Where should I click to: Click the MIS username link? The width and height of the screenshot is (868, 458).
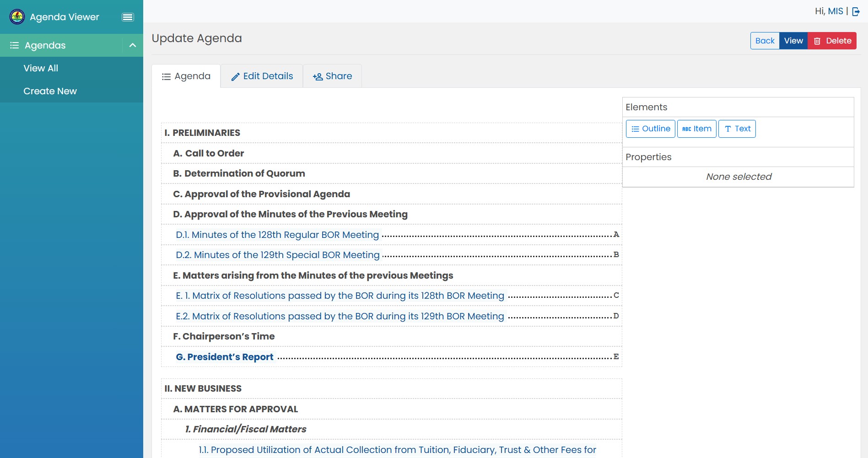[835, 11]
